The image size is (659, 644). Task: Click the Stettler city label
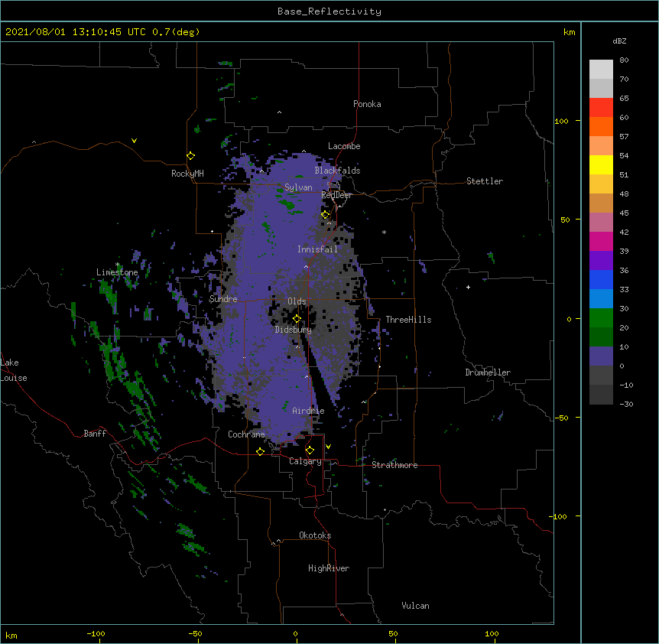tap(485, 181)
